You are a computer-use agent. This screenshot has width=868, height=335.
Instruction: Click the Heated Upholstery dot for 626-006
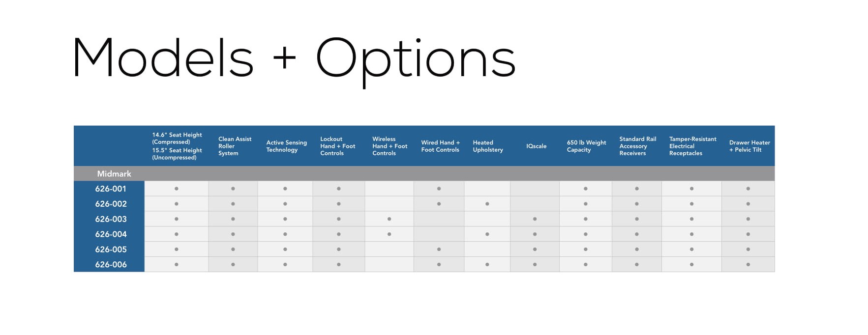tap(487, 265)
